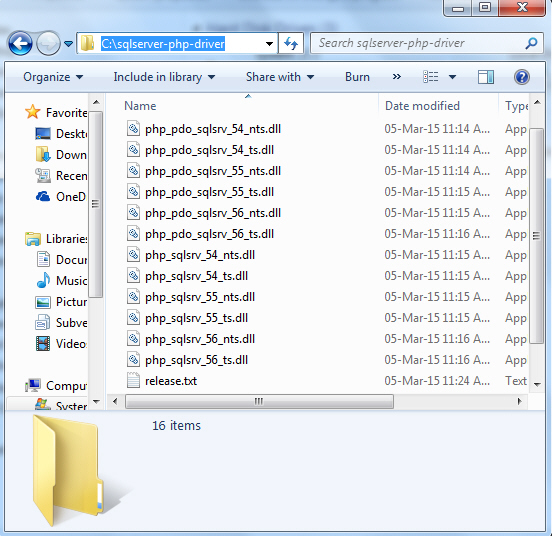Viewport: 552px width, 536px height.
Task: Select file php_pdo_sqlsrv_55_ts.dll
Action: [x=209, y=192]
